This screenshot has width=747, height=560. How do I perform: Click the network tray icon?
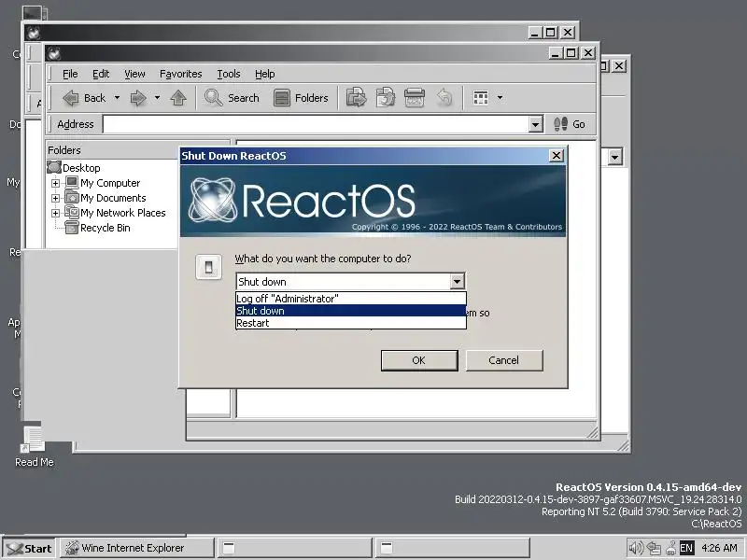[x=654, y=549]
